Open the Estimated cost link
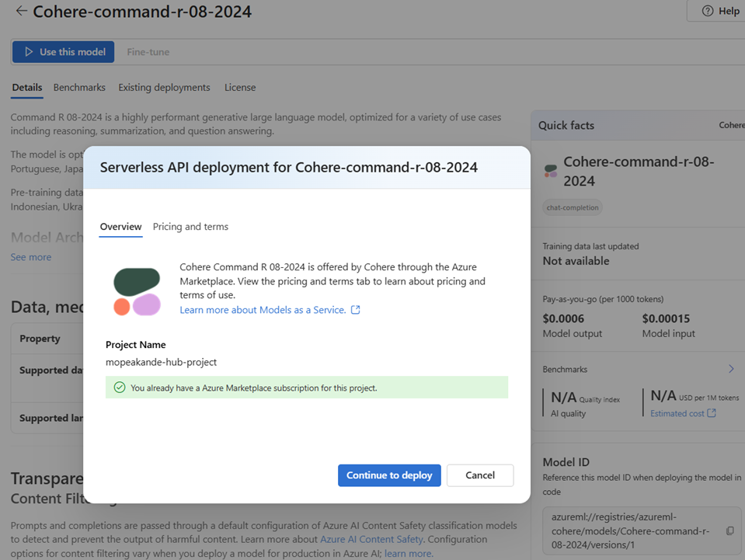 pos(677,414)
